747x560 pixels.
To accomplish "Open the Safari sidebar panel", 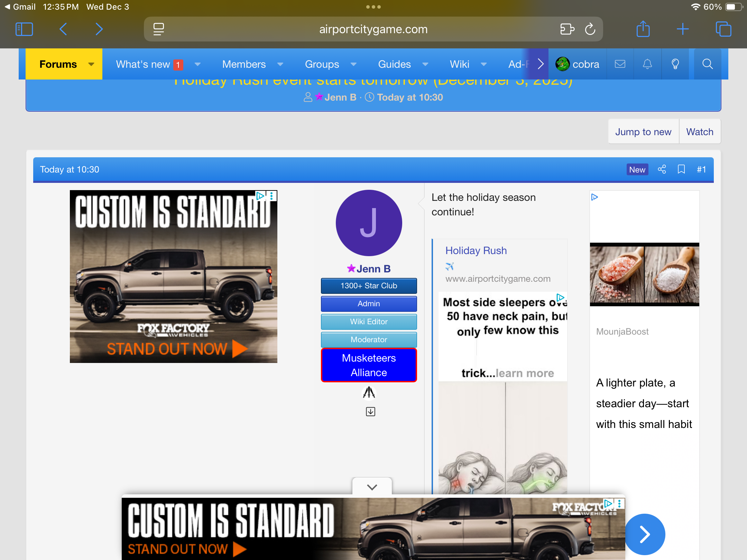I will coord(24,29).
